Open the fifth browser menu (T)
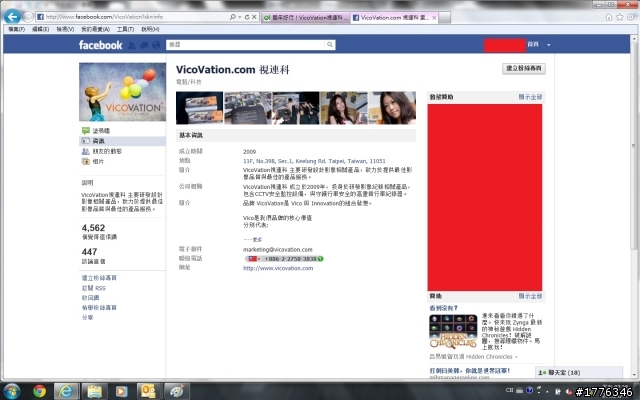The height and width of the screenshot is (400, 640). [125, 29]
